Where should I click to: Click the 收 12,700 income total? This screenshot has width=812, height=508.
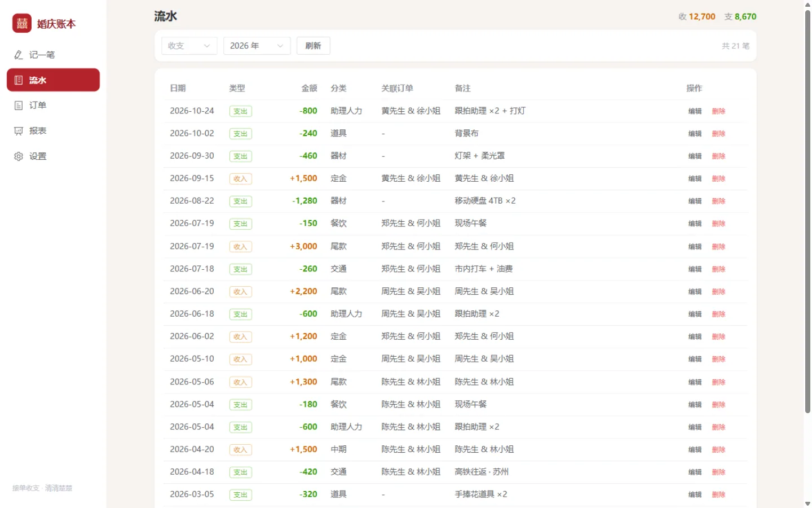[697, 17]
